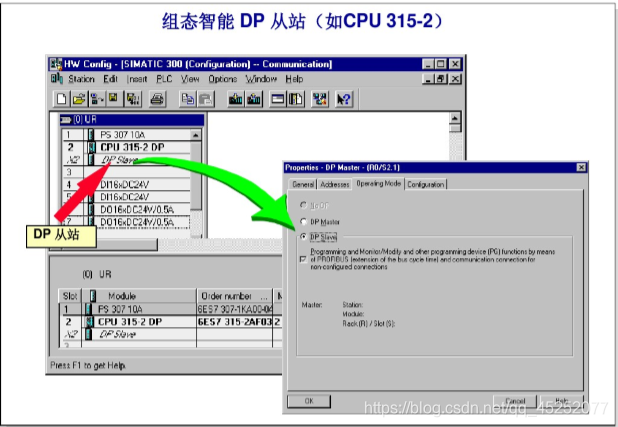Click the module icon beside PS 307 10A in the detail table

89,309
